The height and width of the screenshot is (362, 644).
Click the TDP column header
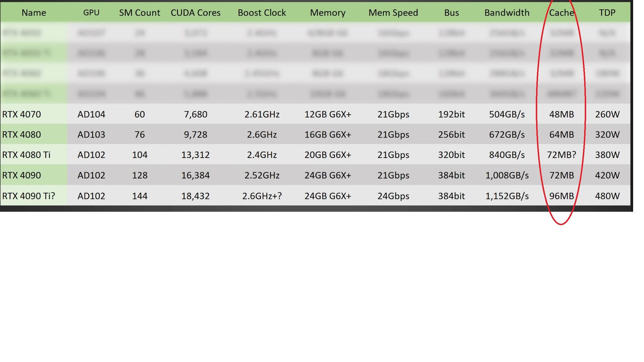tap(607, 13)
